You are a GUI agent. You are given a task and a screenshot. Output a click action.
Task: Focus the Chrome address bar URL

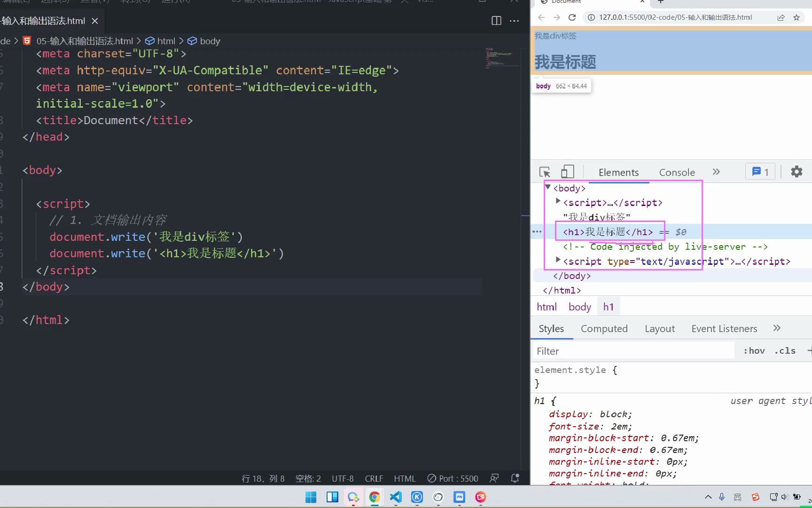pos(675,17)
